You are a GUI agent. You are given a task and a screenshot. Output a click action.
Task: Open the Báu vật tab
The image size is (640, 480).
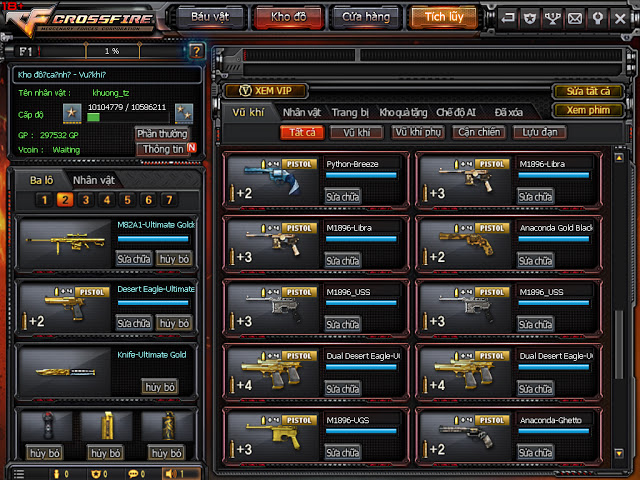point(210,17)
